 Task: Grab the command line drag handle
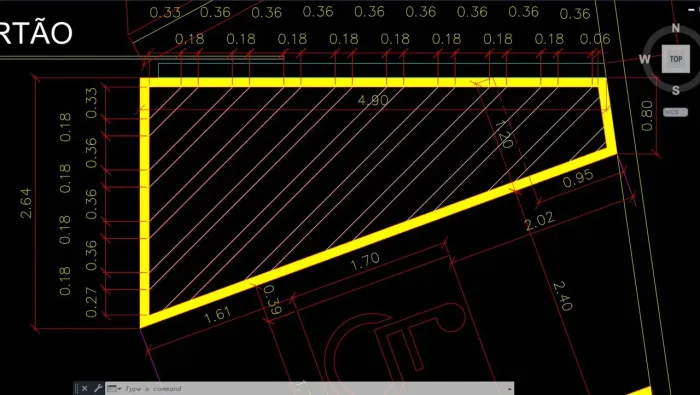coord(76,388)
